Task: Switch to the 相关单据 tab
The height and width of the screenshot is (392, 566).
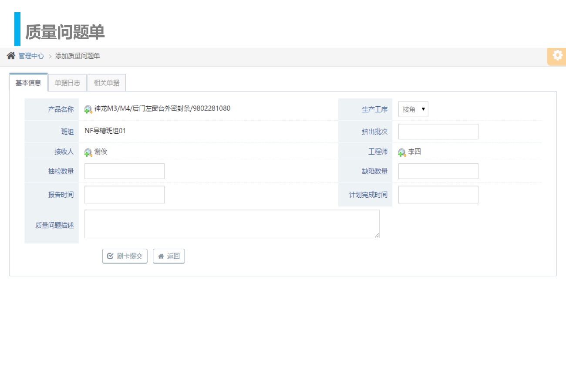Action: coord(107,83)
